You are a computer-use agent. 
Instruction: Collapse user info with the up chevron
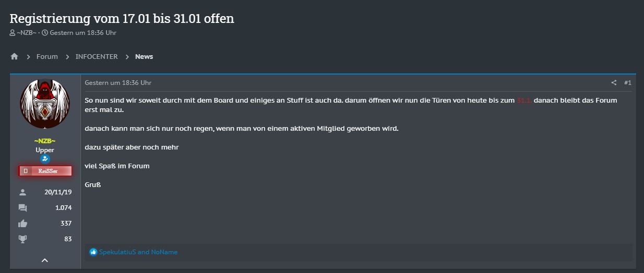click(45, 260)
